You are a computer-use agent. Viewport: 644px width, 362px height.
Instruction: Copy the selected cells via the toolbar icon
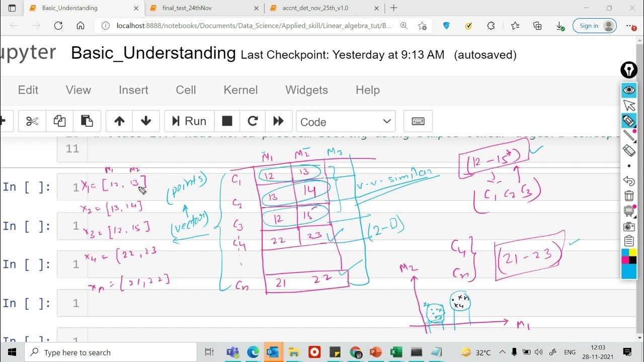(x=59, y=121)
